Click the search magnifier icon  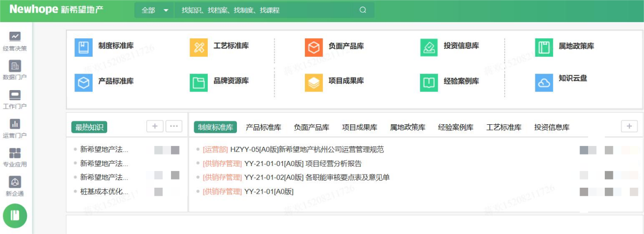pos(363,10)
